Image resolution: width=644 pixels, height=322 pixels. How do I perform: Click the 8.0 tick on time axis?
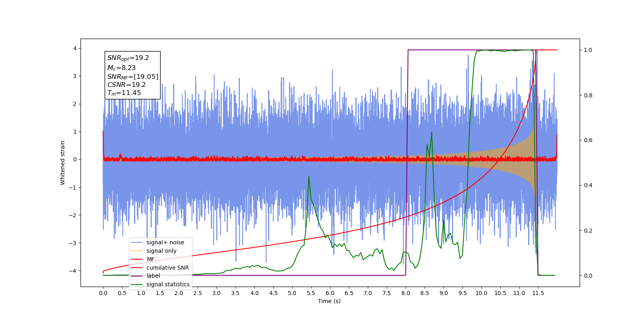coord(406,293)
